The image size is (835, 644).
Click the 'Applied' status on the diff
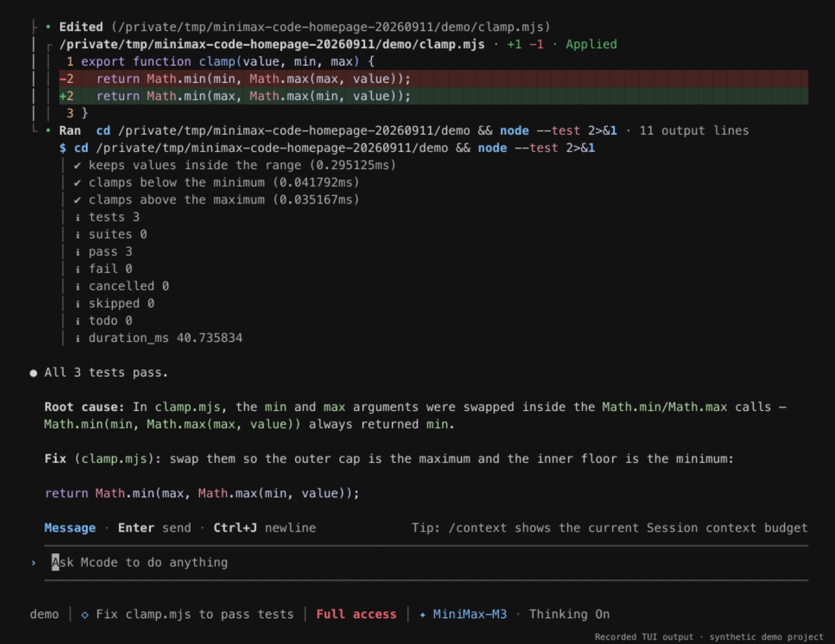(592, 44)
